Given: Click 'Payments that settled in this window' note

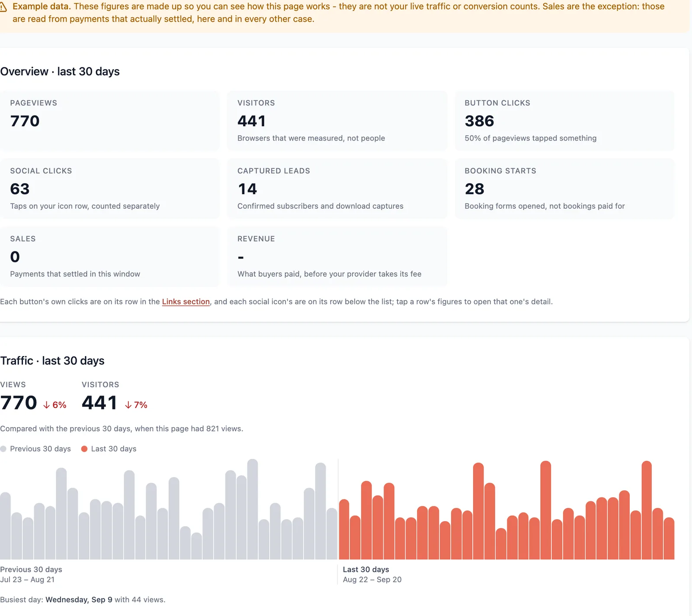Looking at the screenshot, I should point(75,274).
